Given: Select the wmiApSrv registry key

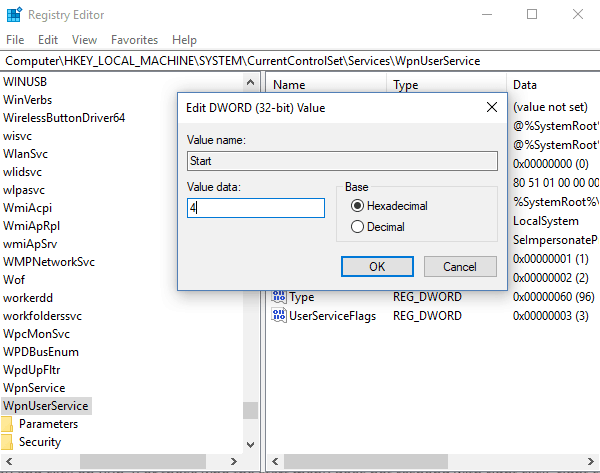Looking at the screenshot, I should coord(30,244).
